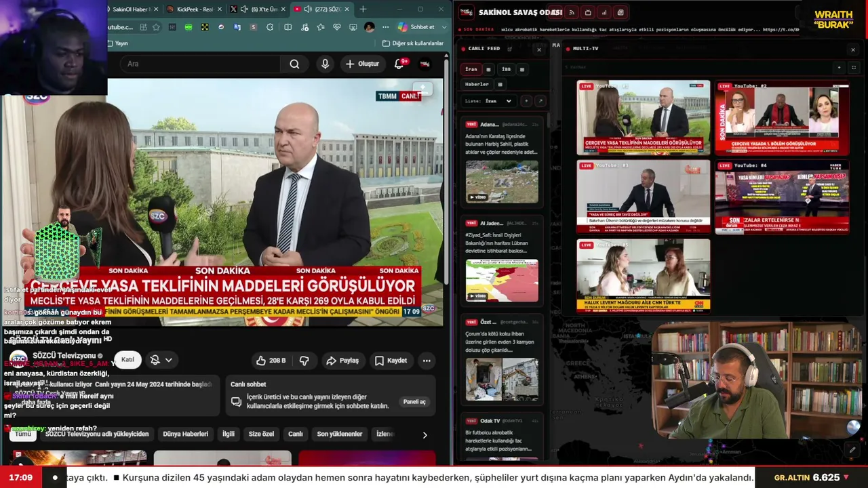Screen dimensions: 868x488
Task: Filter videos by Size özel chip
Action: [262, 434]
